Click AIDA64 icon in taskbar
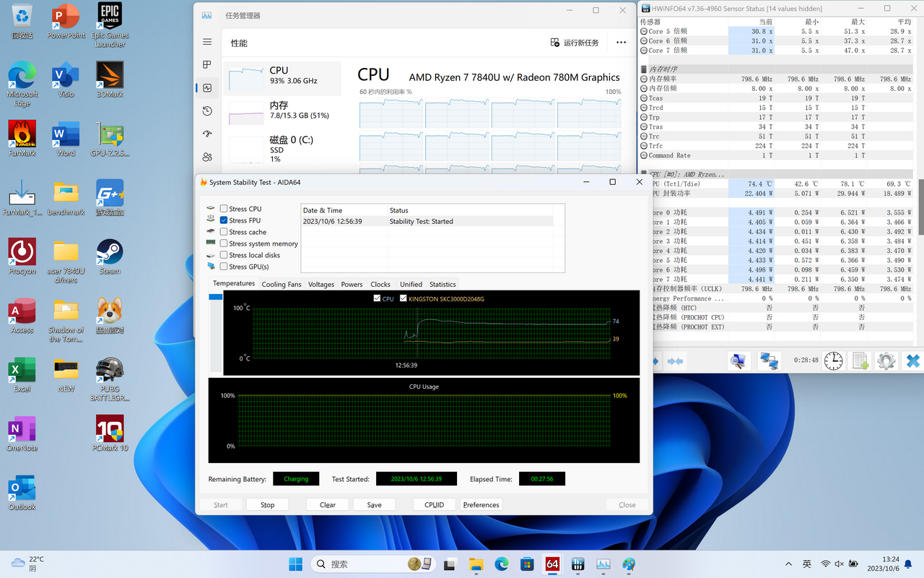Screen dimensions: 924x578 pos(552,564)
